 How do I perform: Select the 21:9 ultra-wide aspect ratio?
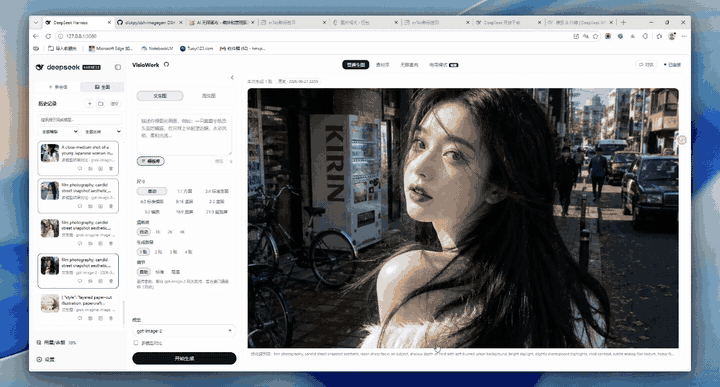click(217, 212)
